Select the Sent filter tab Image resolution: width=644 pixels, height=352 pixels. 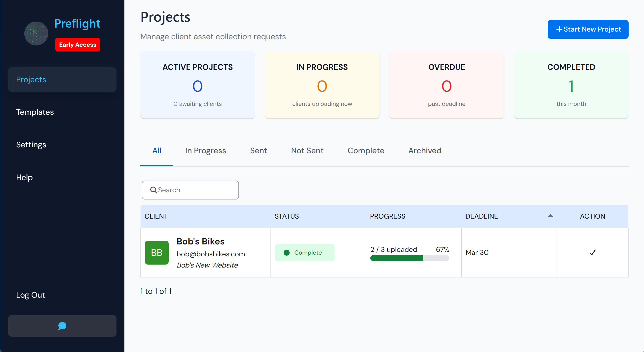[258, 151]
